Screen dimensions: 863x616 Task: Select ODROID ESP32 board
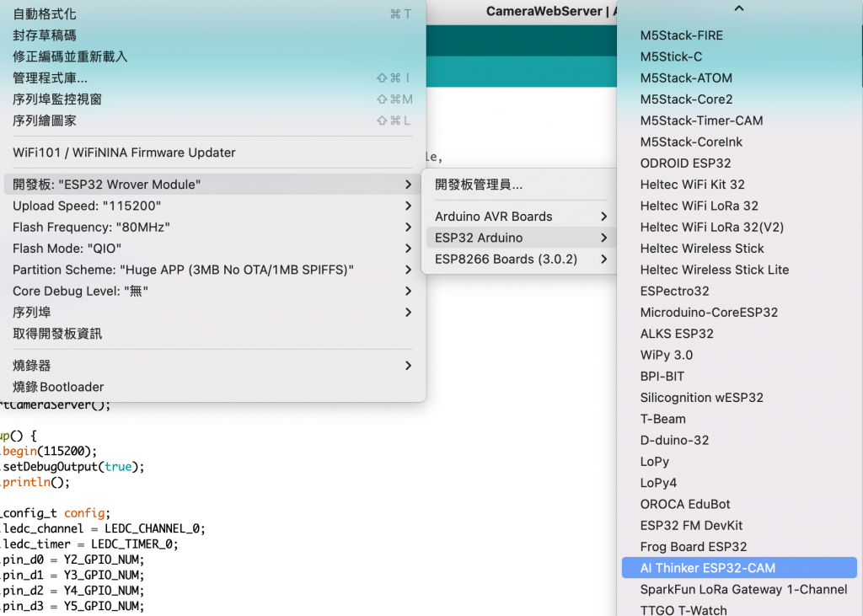pyautogui.click(x=739, y=163)
